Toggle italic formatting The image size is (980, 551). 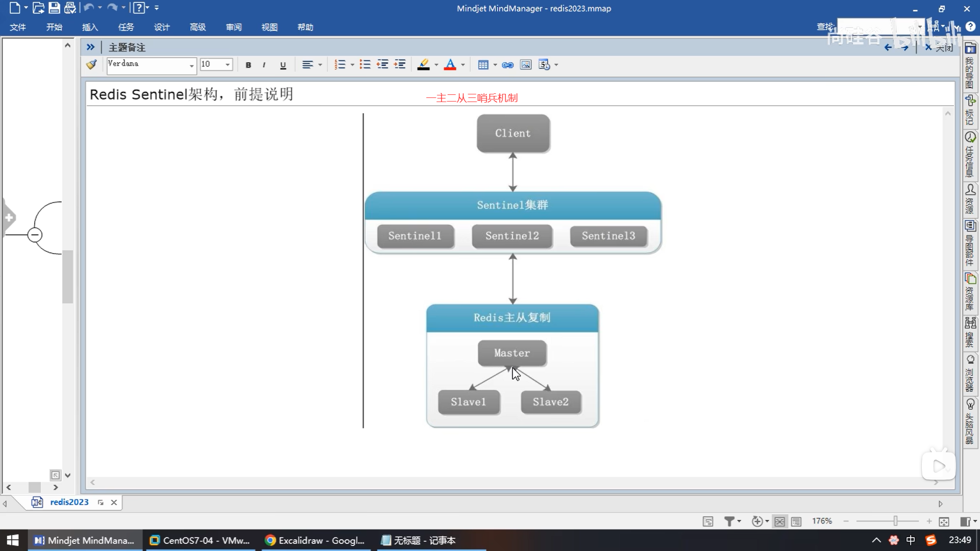coord(264,65)
